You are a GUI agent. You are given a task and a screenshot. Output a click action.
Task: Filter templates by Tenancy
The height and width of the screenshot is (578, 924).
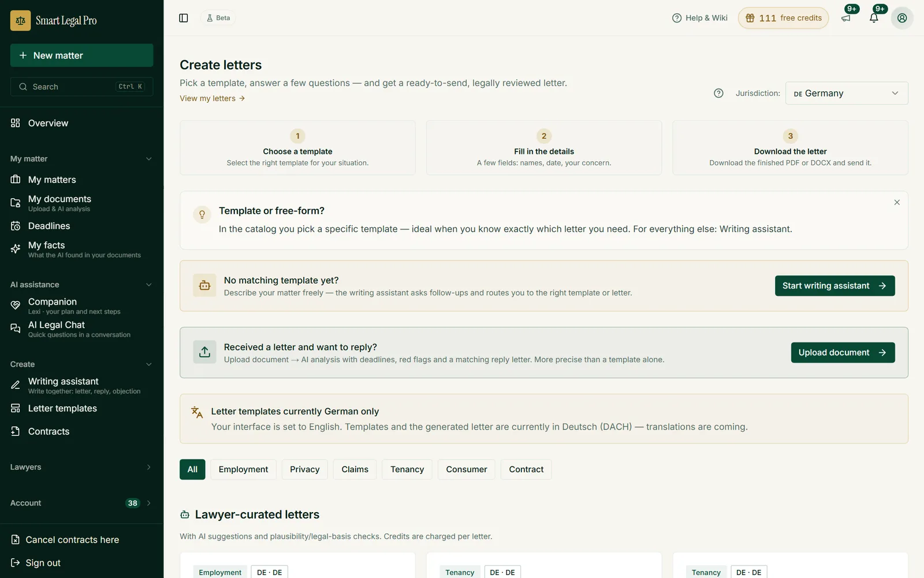[x=407, y=469]
